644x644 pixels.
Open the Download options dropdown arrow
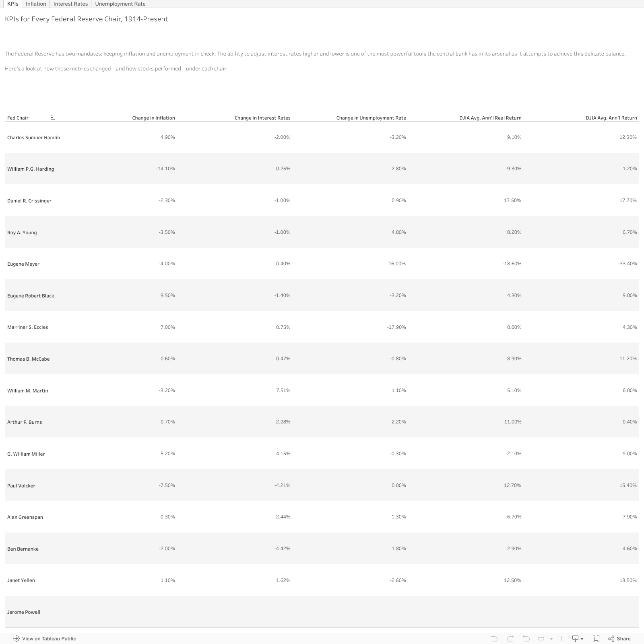point(582,639)
